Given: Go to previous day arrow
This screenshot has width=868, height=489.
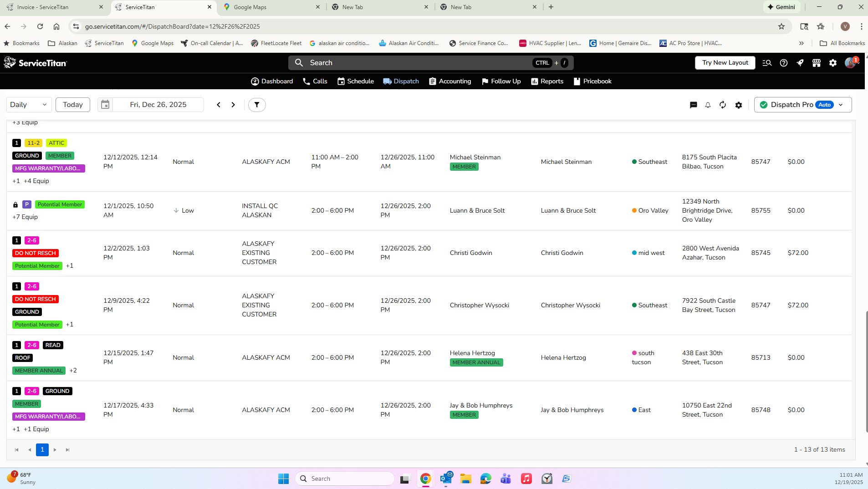Looking at the screenshot, I should (x=219, y=105).
